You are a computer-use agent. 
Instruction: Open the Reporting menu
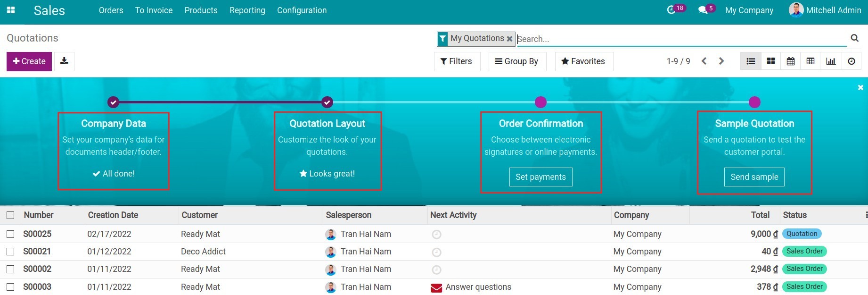pyautogui.click(x=247, y=10)
